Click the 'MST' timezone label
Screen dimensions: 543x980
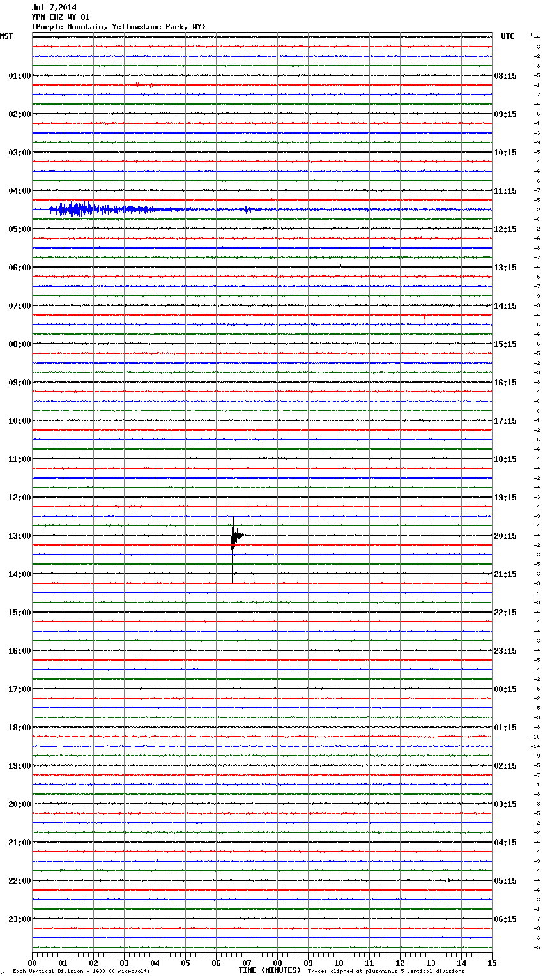(6, 36)
